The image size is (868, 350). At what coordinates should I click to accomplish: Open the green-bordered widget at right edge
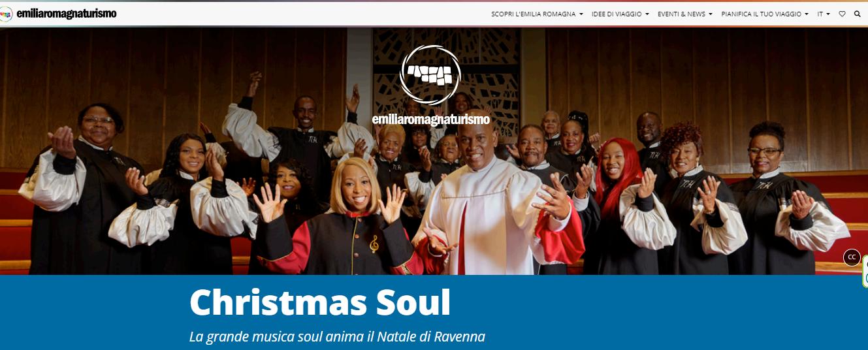click(865, 271)
